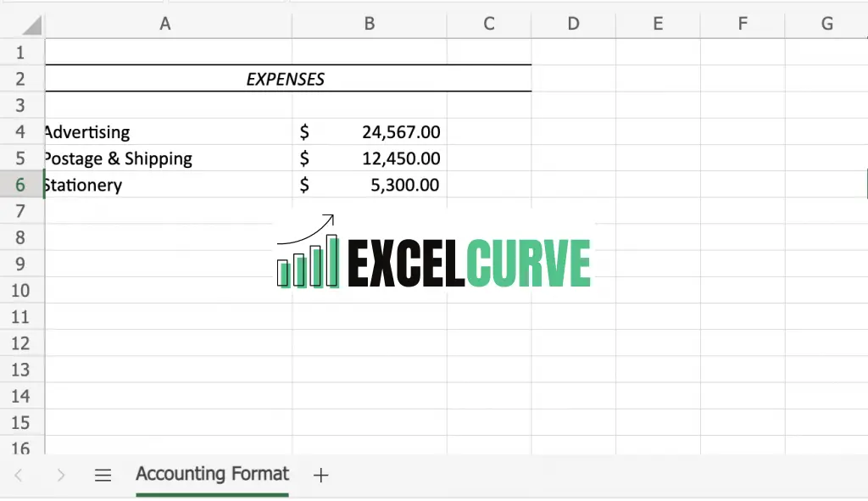Select row 12 header
The height and width of the screenshot is (501, 868).
pyautogui.click(x=20, y=343)
